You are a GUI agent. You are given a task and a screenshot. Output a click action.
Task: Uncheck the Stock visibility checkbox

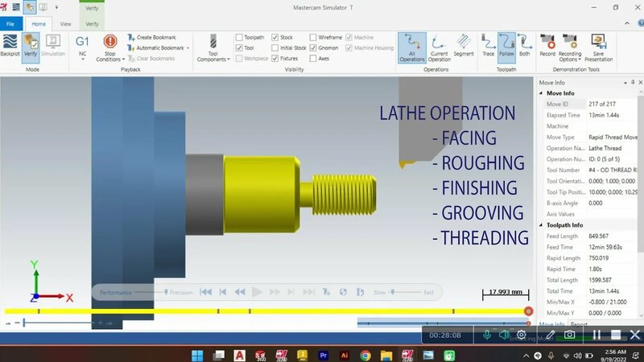275,37
